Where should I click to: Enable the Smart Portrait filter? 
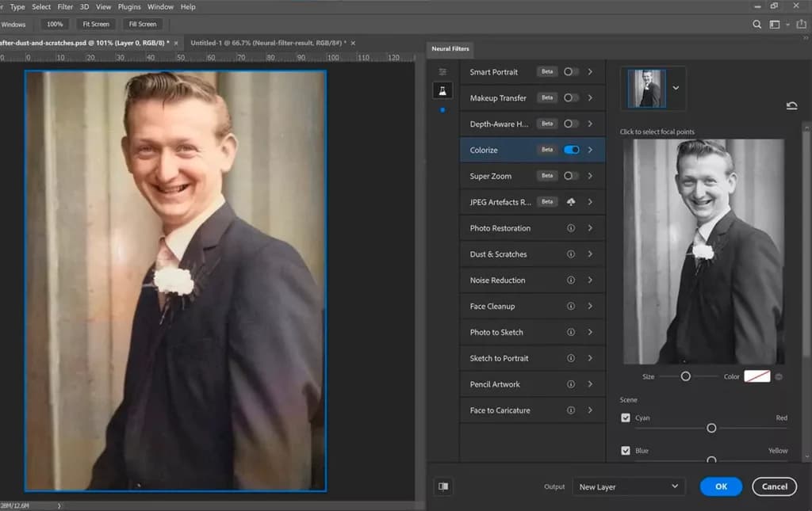point(571,72)
